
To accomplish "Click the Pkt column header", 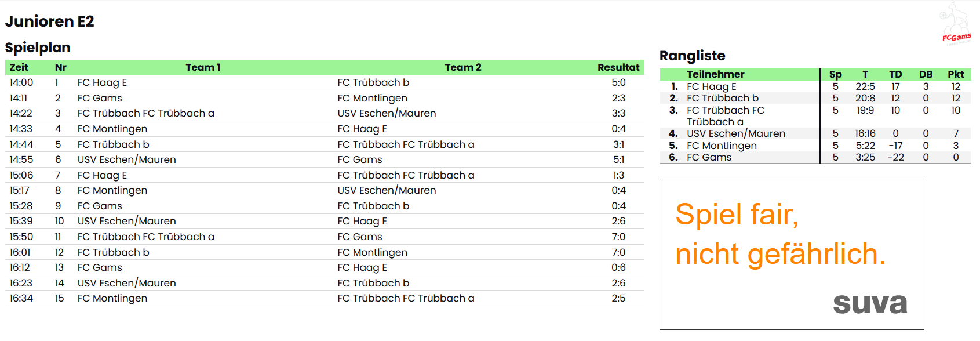I will pos(956,74).
